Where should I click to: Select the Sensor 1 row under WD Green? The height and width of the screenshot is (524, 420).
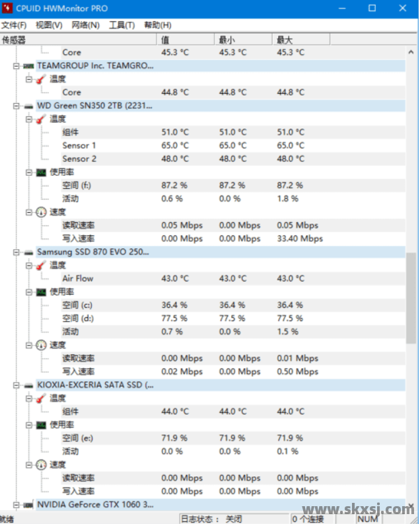79,145
